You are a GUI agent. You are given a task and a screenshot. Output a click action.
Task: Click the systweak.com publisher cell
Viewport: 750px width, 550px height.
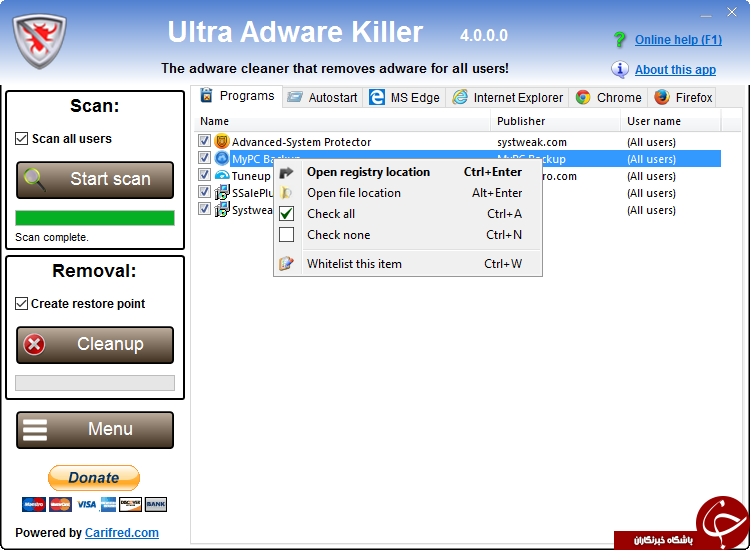531,142
